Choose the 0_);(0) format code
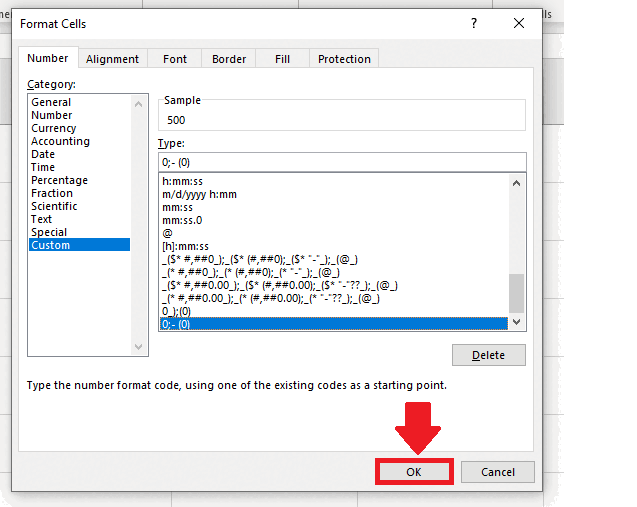The image size is (637, 507). point(334,311)
